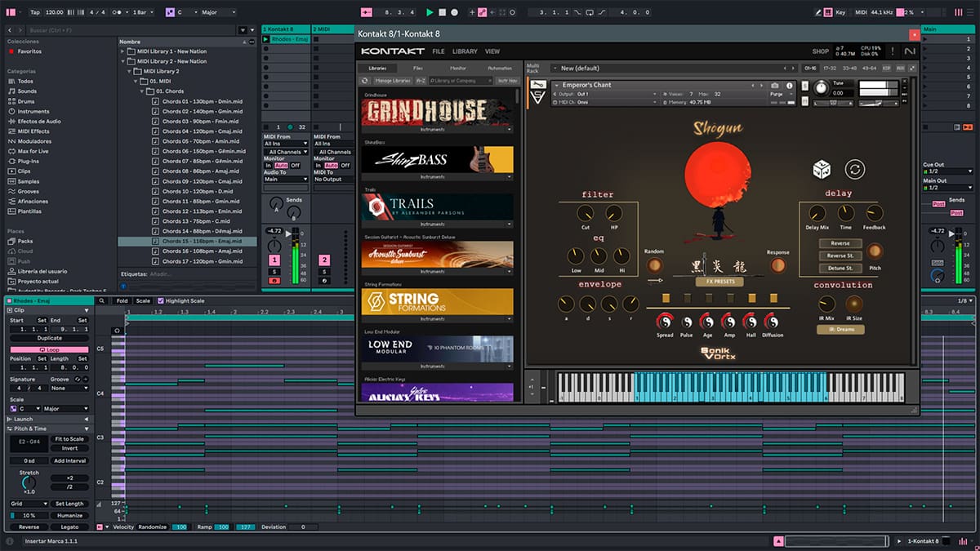Launch the Rhodes - Emaj clip
This screenshot has width=980, height=551.
pyautogui.click(x=266, y=39)
